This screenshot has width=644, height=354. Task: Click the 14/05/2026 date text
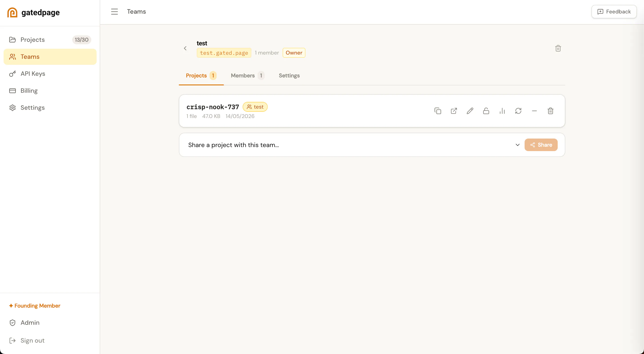click(240, 116)
